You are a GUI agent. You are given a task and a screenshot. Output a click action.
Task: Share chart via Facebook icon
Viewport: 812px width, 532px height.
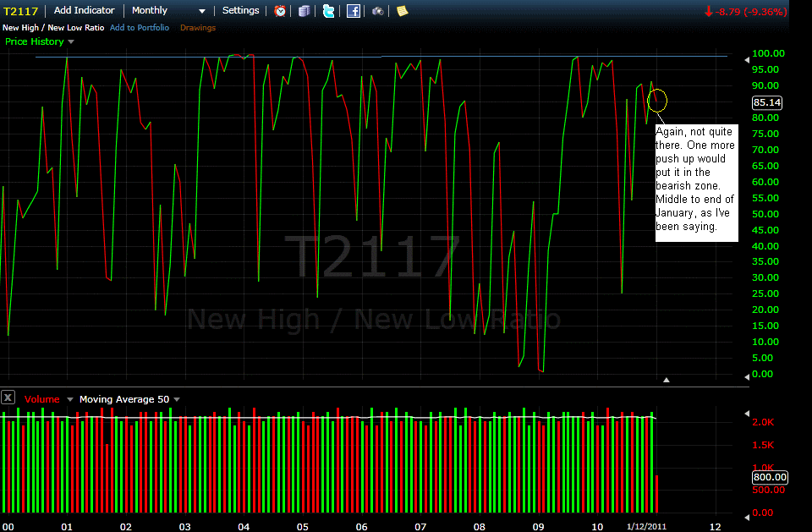coord(354,11)
